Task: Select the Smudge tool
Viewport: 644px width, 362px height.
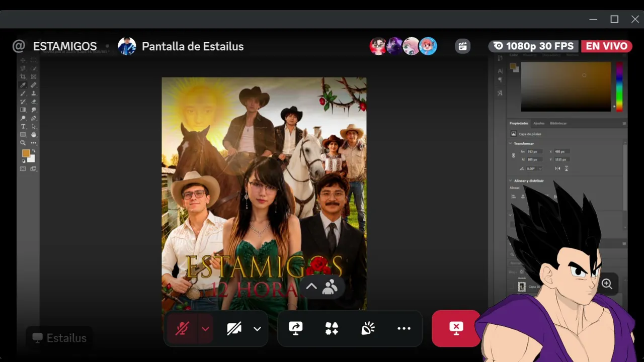Action: (34, 110)
